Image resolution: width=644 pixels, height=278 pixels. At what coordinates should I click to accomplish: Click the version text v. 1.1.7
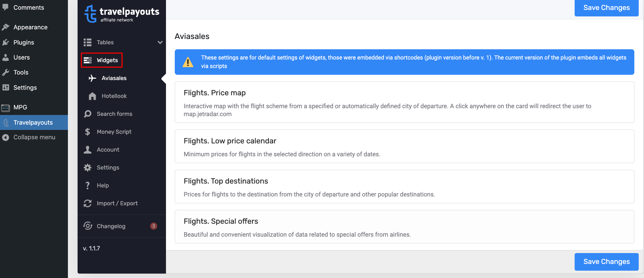tap(91, 248)
